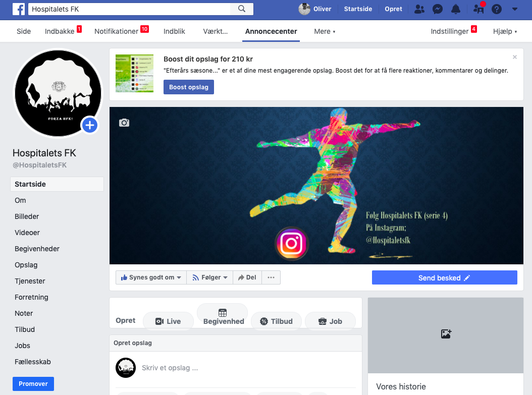
Task: Open Forretning in the sidebar
Action: [x=32, y=297]
